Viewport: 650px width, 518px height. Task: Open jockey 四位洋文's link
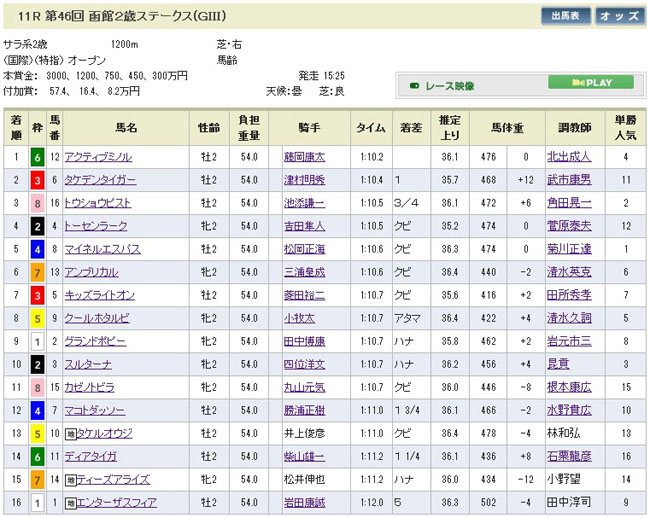305,363
